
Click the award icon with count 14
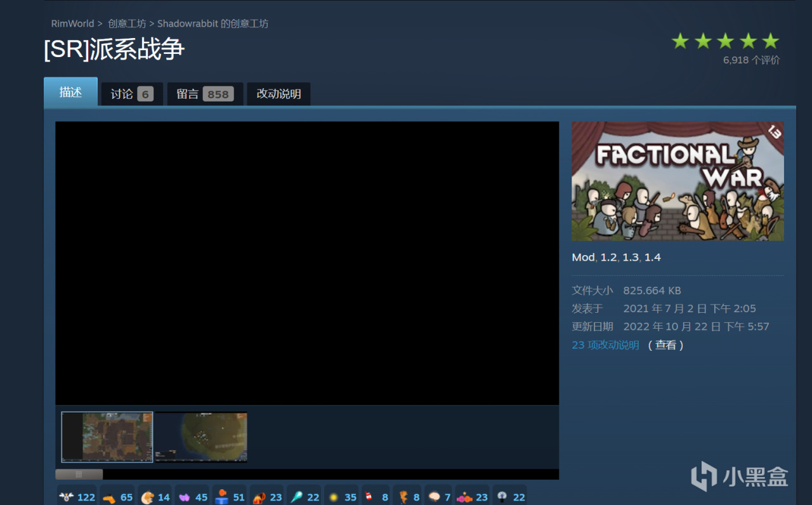[147, 497]
